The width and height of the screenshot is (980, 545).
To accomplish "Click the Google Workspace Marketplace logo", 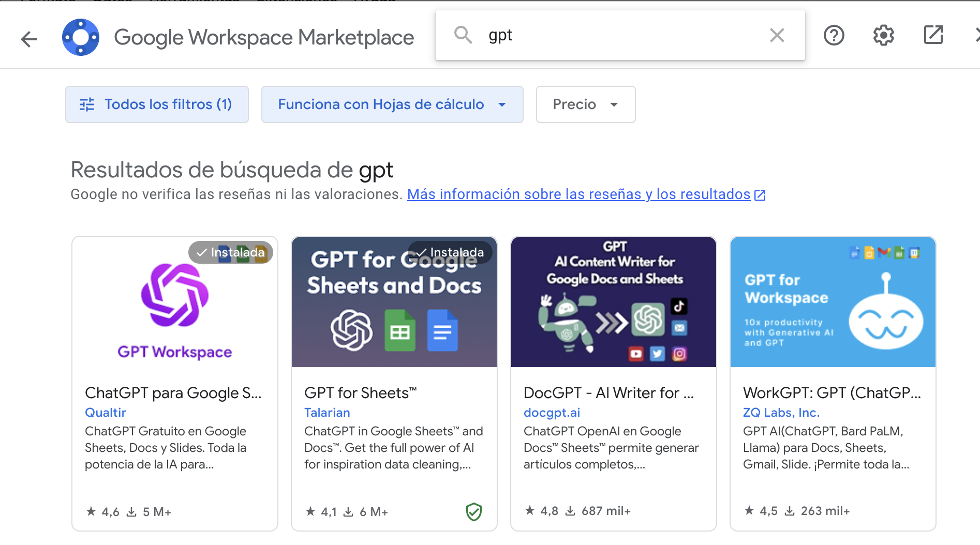I will pyautogui.click(x=81, y=37).
